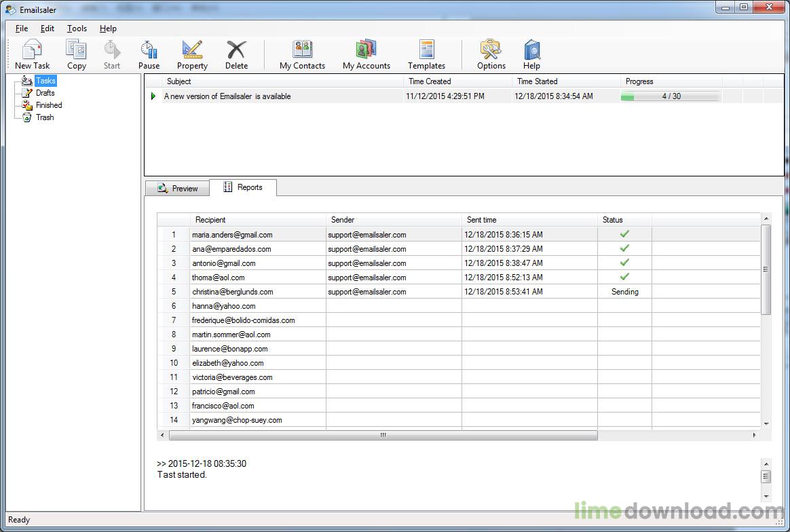This screenshot has height=532, width=790.
Task: Open the Edit menu
Action: (x=48, y=28)
